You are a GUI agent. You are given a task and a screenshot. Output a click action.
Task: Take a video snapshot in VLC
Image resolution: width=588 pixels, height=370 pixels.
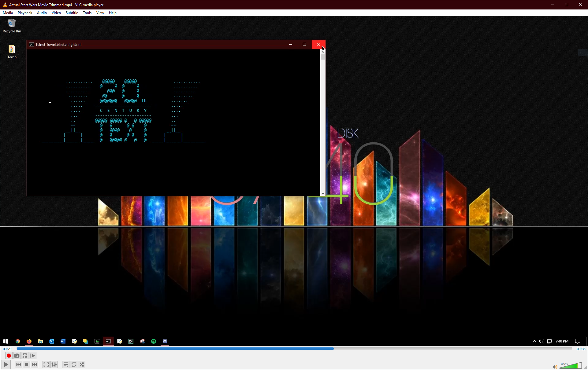pyautogui.click(x=17, y=356)
